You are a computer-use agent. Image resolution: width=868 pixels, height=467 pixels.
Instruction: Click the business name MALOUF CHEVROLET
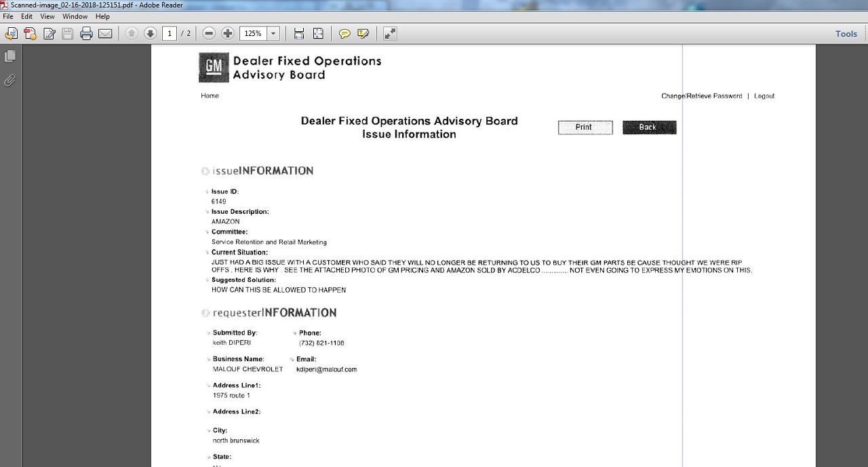click(x=248, y=369)
